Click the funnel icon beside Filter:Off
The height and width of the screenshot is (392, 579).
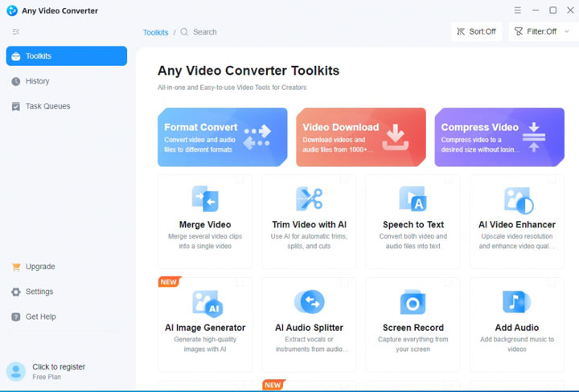coord(519,31)
